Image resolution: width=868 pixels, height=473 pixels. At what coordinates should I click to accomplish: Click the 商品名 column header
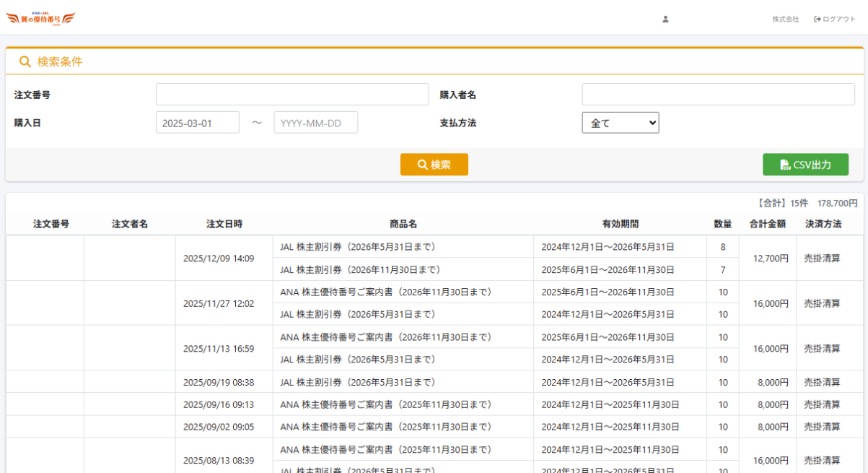point(403,224)
